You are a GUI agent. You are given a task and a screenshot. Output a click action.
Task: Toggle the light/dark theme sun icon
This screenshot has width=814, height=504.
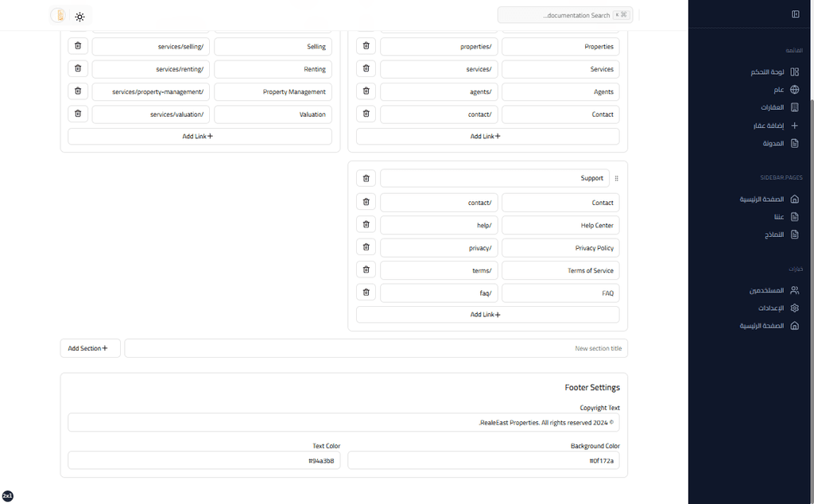pyautogui.click(x=79, y=17)
